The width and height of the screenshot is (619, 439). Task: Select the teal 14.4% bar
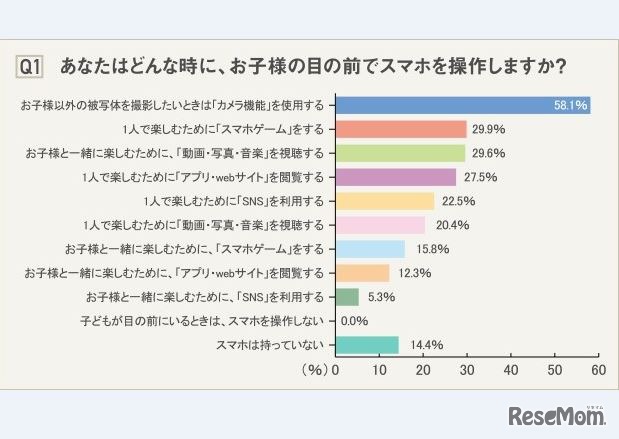(367, 345)
